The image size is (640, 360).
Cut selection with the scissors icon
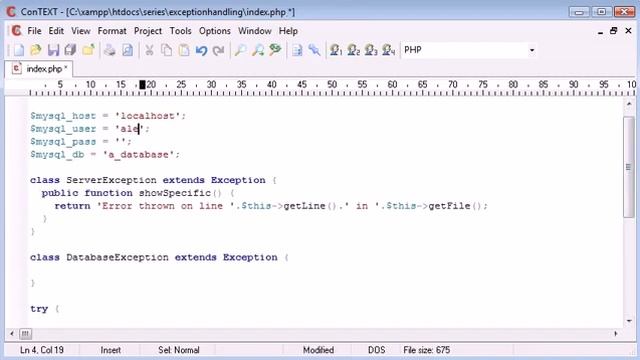(149, 50)
